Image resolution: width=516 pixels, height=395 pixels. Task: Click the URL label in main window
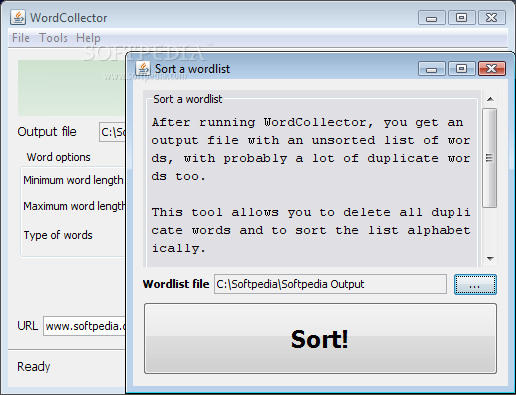coord(28,326)
